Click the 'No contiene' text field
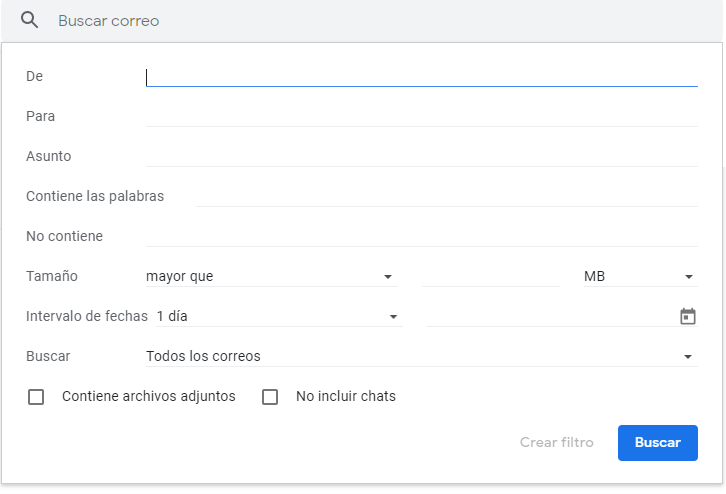Screen dimensions: 726x494 pos(422,236)
